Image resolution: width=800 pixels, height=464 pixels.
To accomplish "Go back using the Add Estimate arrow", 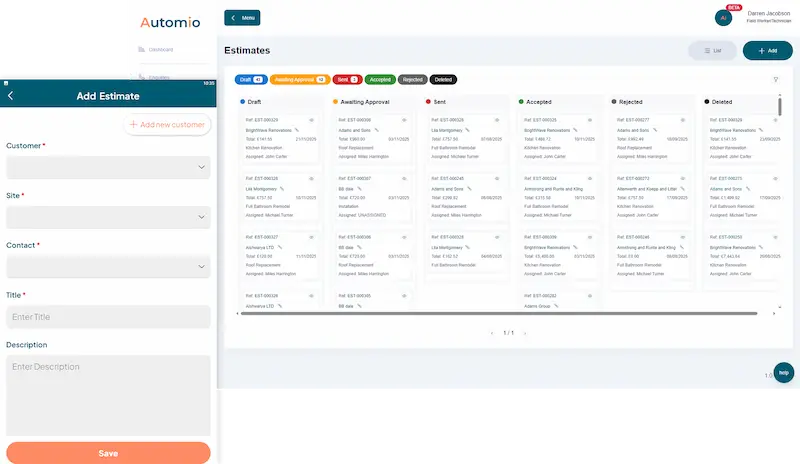I will 10,96.
